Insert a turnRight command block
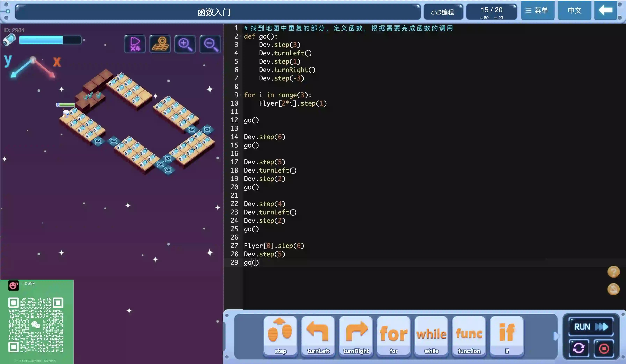626x364 pixels. 356,335
